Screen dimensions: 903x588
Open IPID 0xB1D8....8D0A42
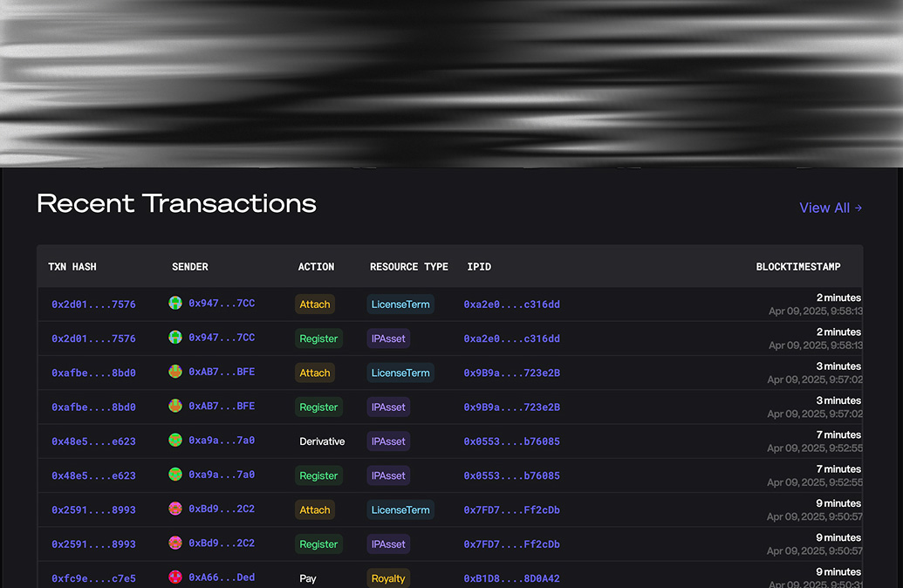click(x=511, y=578)
